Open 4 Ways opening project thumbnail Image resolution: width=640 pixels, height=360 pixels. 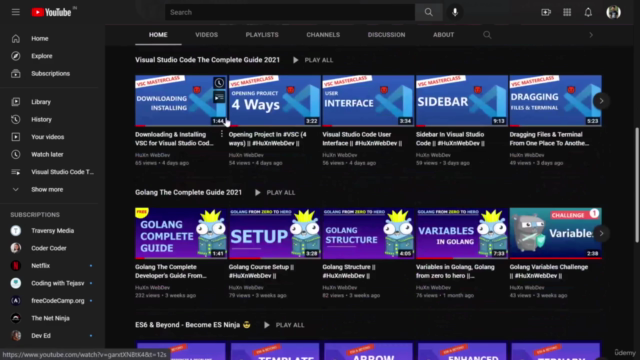pyautogui.click(x=274, y=100)
